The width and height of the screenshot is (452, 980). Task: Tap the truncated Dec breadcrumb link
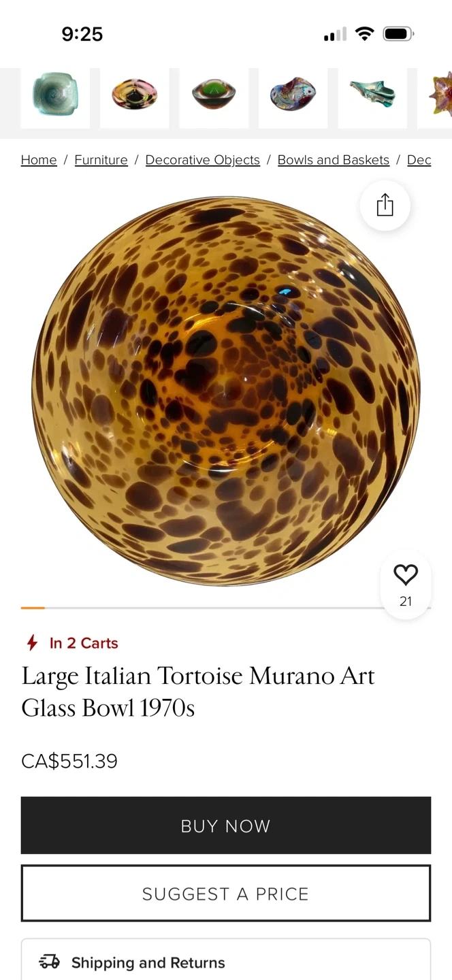click(x=419, y=160)
